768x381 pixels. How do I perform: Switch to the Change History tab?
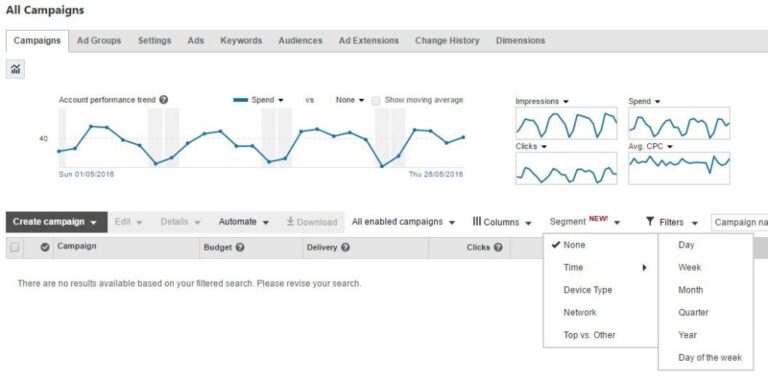(x=447, y=41)
